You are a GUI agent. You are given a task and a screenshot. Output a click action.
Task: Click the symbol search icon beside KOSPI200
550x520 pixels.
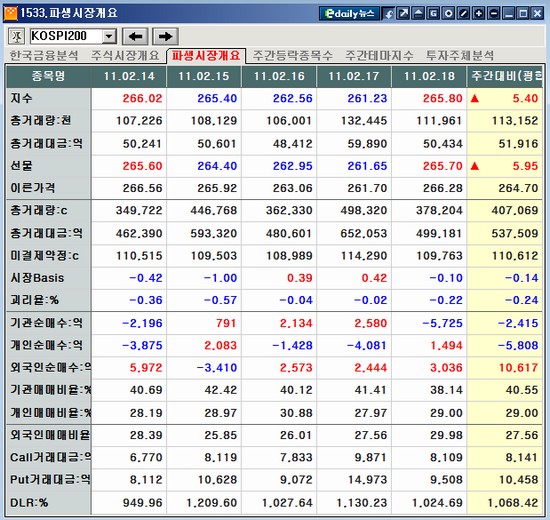[x=16, y=36]
